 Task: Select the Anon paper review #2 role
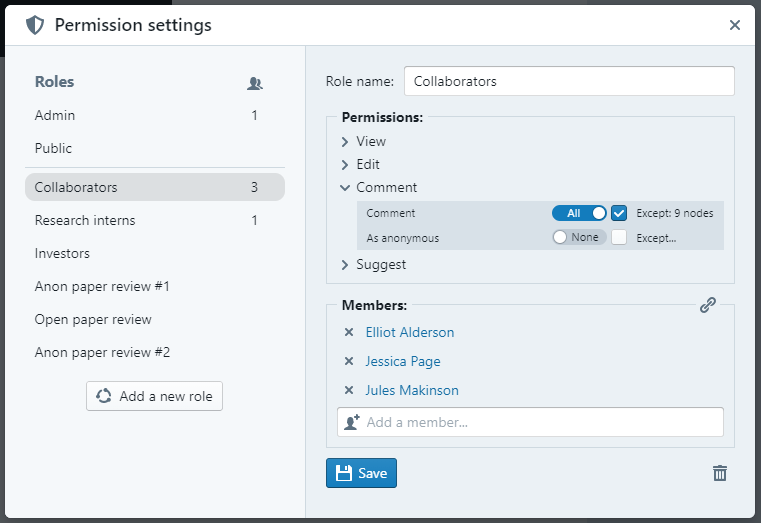155,352
